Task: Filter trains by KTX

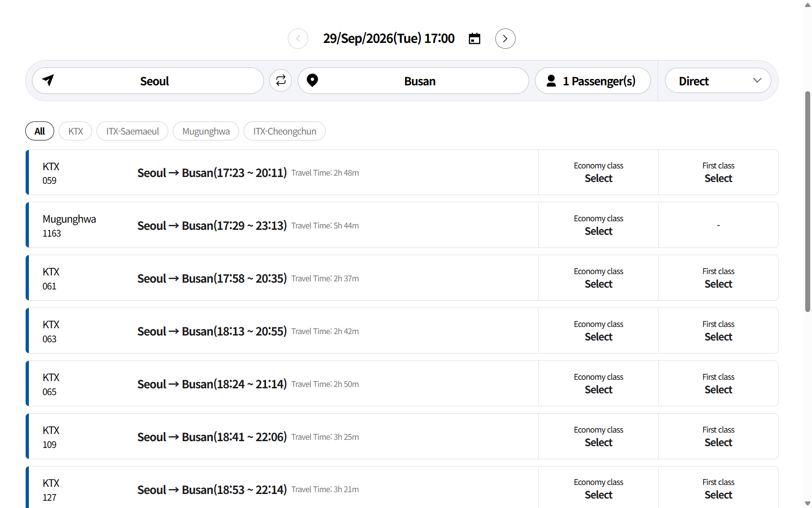Action: (75, 131)
